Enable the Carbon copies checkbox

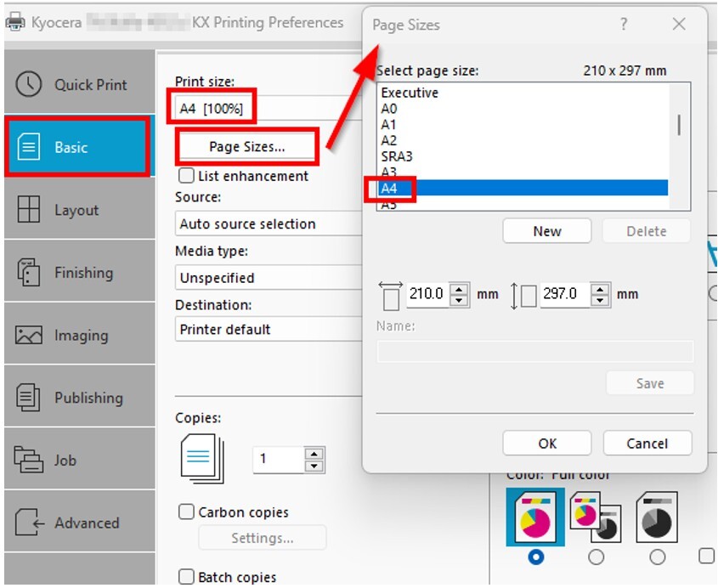point(186,512)
